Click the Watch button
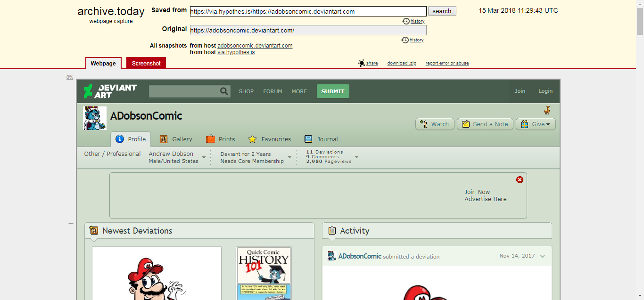 pyautogui.click(x=435, y=124)
